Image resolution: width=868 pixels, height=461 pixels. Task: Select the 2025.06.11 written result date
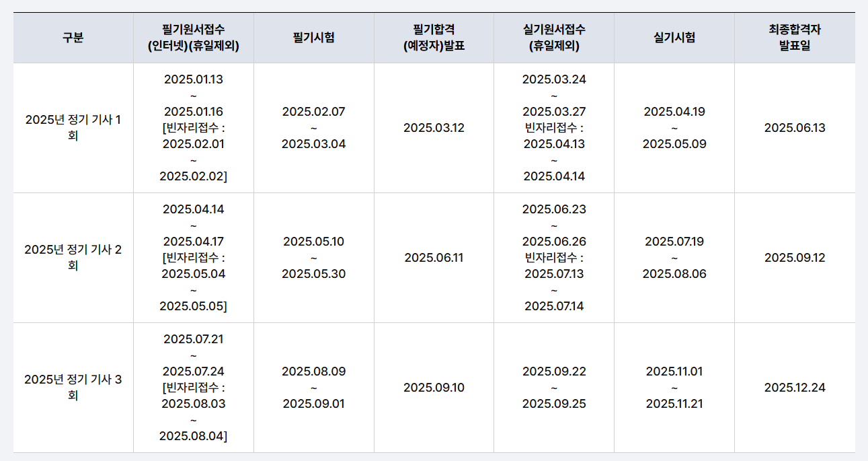click(x=434, y=258)
